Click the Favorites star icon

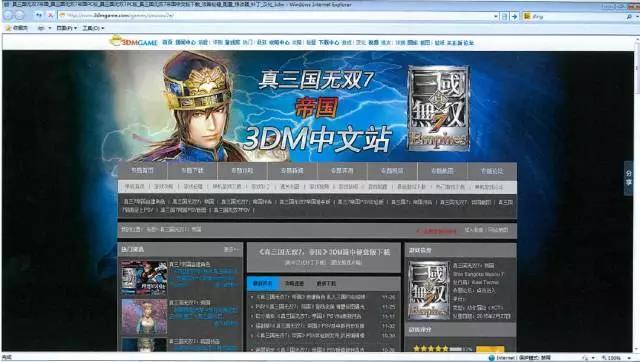[x=8, y=28]
